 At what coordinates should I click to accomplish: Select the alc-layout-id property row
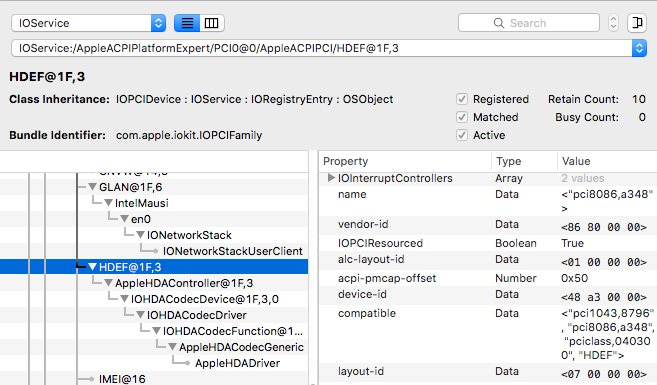click(488, 260)
